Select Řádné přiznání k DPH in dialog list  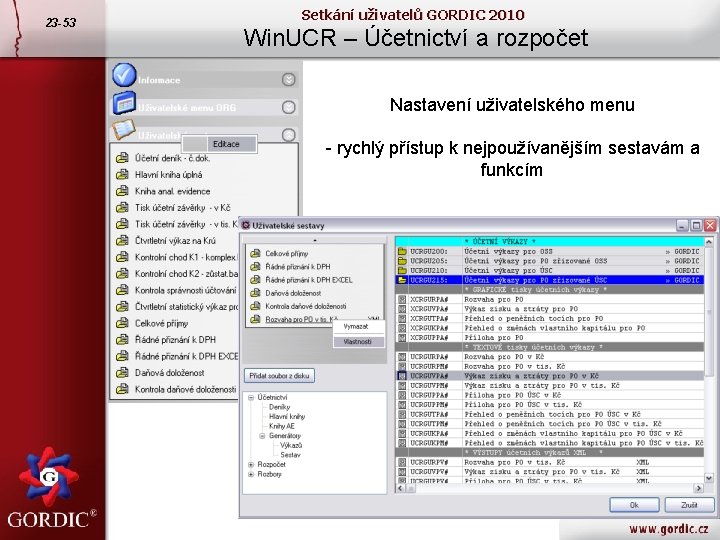click(298, 266)
